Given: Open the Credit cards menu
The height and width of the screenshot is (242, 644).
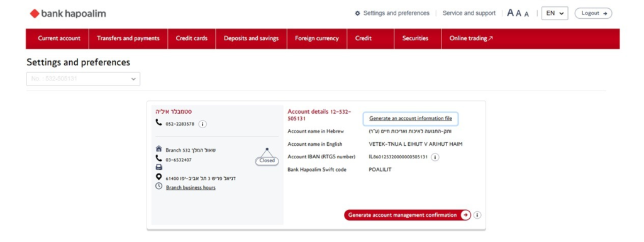Looking at the screenshot, I should click(x=192, y=38).
